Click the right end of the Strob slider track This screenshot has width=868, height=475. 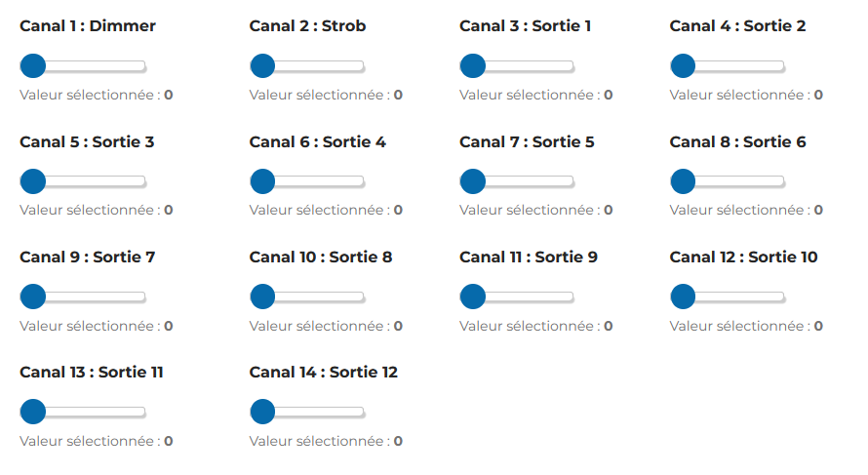click(x=361, y=66)
